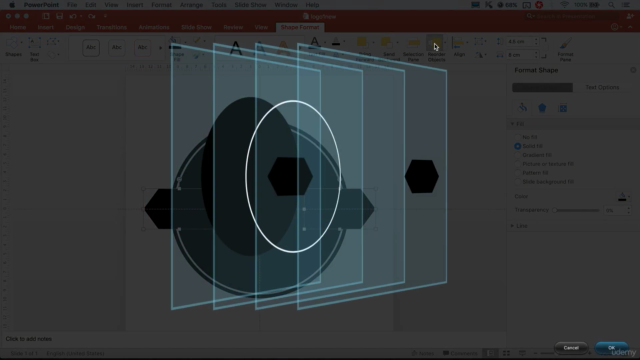
Task: Open the fill Color dropdown
Action: pyautogui.click(x=623, y=197)
